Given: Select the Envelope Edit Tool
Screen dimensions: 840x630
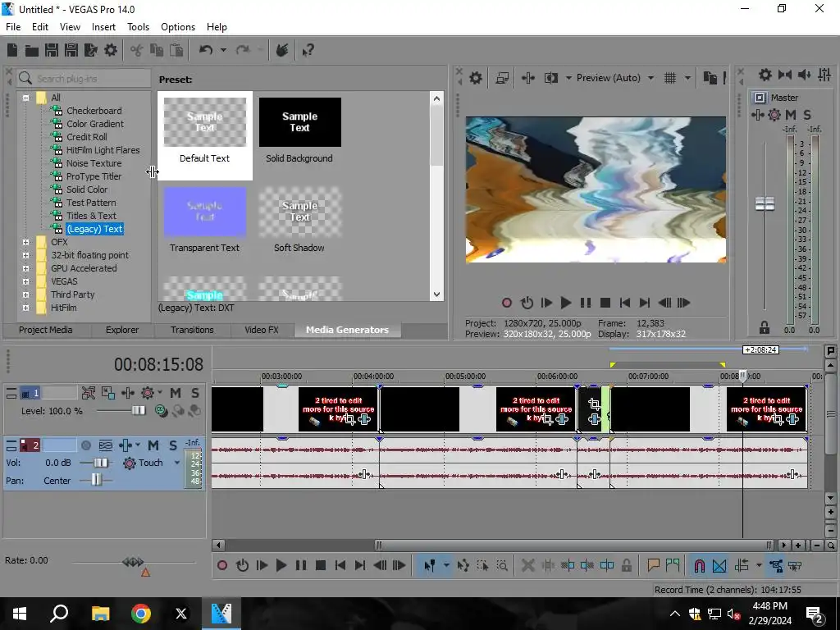Looking at the screenshot, I should [x=463, y=566].
